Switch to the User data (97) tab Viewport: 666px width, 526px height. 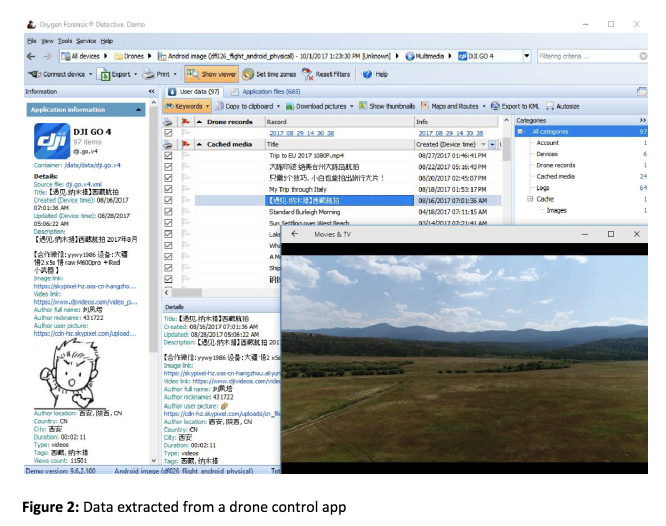coord(194,91)
